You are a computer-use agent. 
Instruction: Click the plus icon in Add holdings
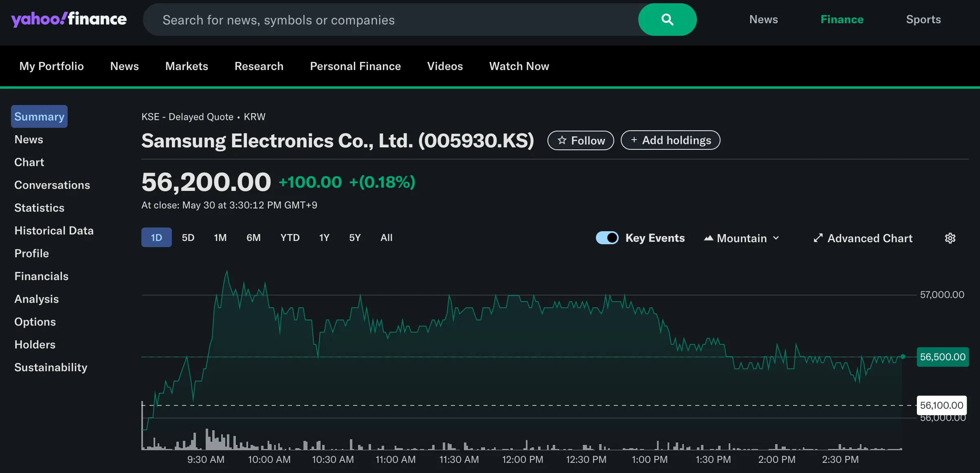634,140
